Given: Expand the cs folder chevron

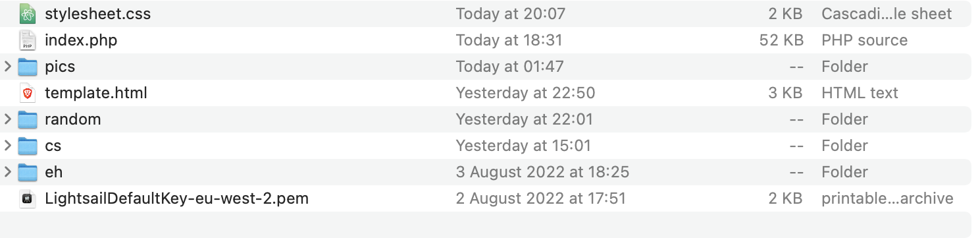Looking at the screenshot, I should [x=8, y=146].
